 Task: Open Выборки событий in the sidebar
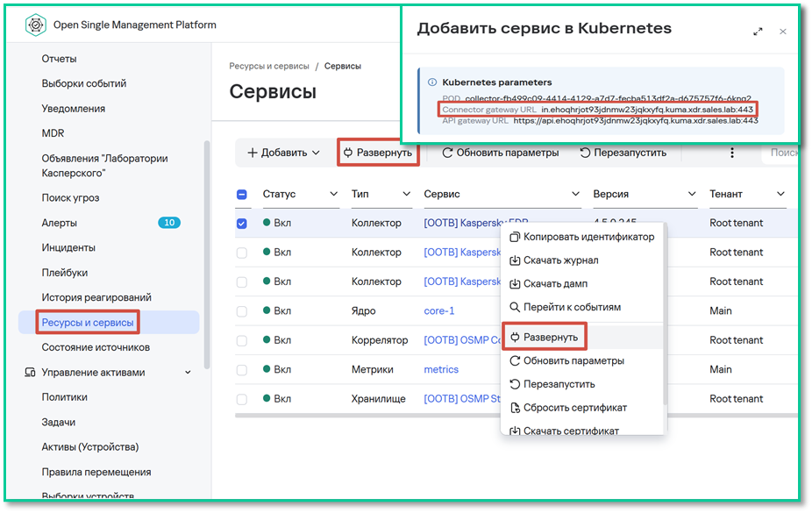pos(84,84)
